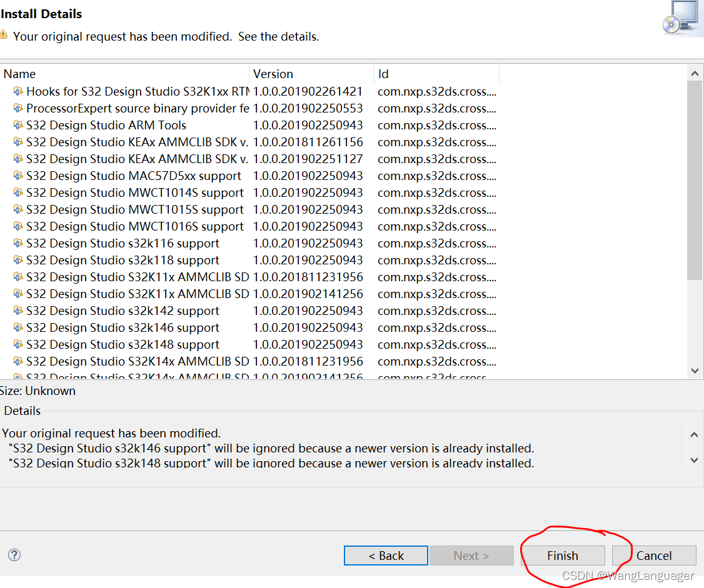The width and height of the screenshot is (704, 588).
Task: Click the icon beside s32k148 support
Action: tap(18, 344)
